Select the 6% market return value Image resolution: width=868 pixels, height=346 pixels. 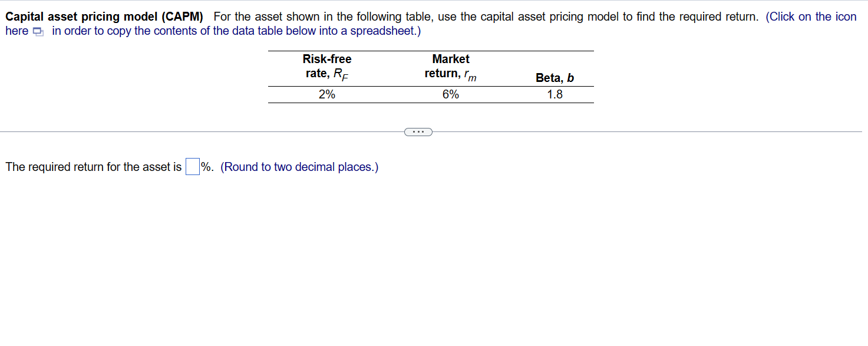click(x=451, y=94)
